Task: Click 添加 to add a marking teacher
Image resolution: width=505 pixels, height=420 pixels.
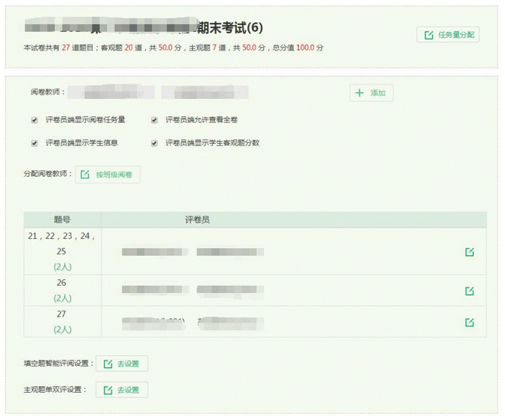Action: 371,93
